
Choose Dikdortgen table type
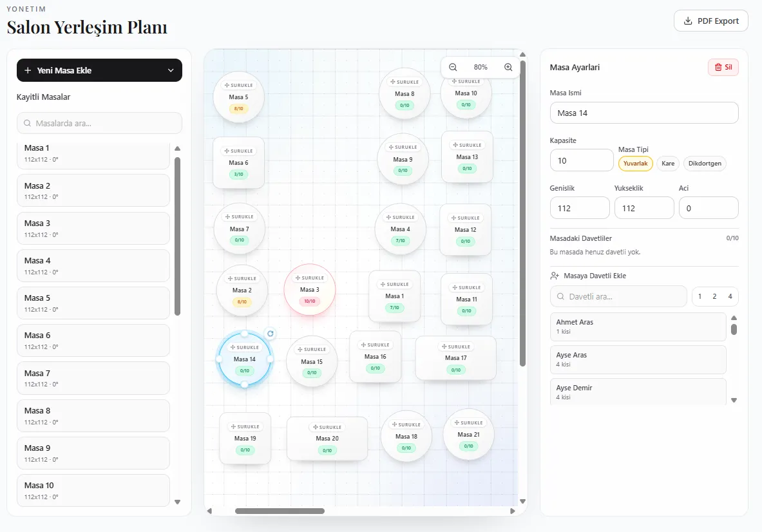click(x=704, y=164)
